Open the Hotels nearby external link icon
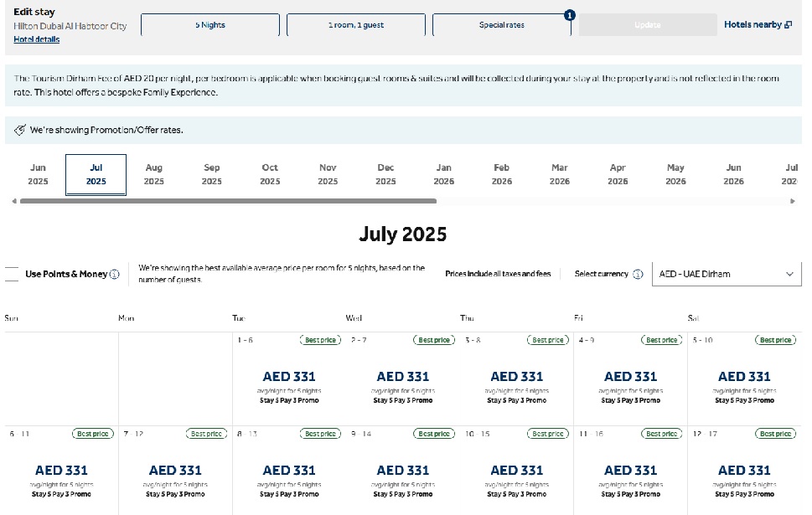 [x=789, y=25]
